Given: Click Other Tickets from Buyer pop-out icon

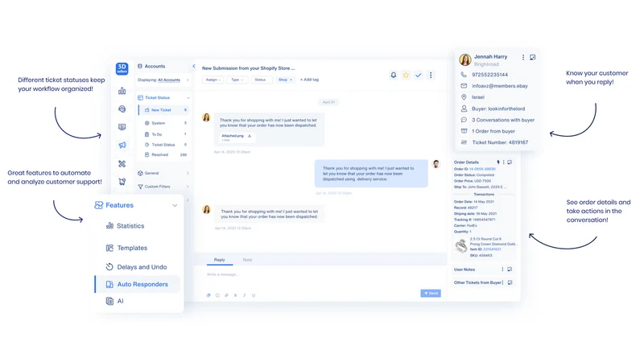Looking at the screenshot, I should click(x=510, y=282).
